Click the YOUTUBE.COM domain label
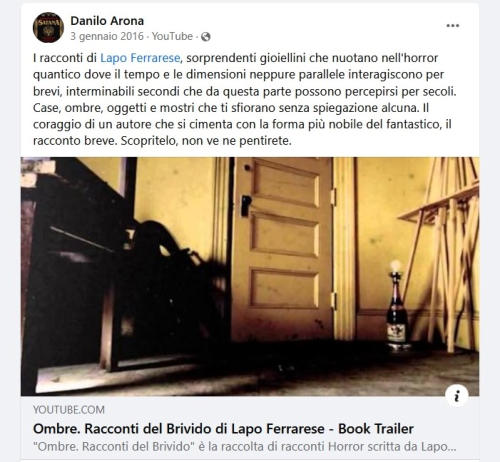500x462 pixels. [69, 410]
